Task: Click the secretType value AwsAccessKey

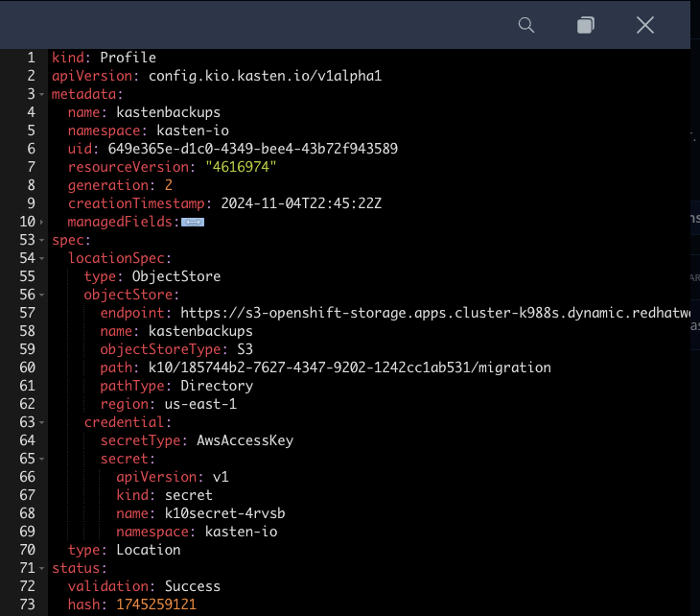Action: point(245,440)
